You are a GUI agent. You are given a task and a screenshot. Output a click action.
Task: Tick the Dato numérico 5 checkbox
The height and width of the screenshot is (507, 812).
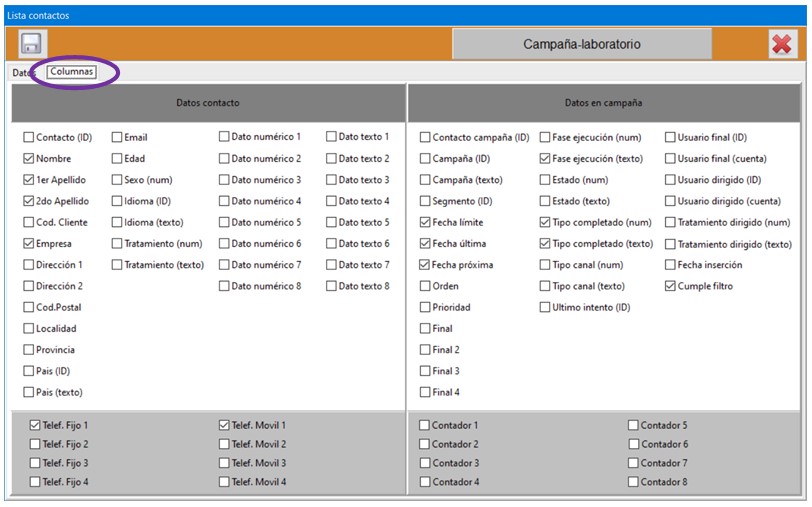[224, 222]
